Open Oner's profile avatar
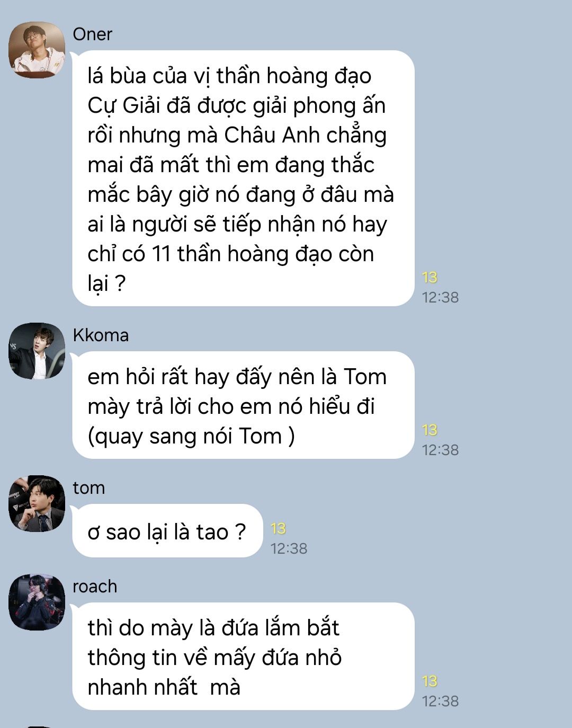This screenshot has height=728, width=572. pos(37,50)
